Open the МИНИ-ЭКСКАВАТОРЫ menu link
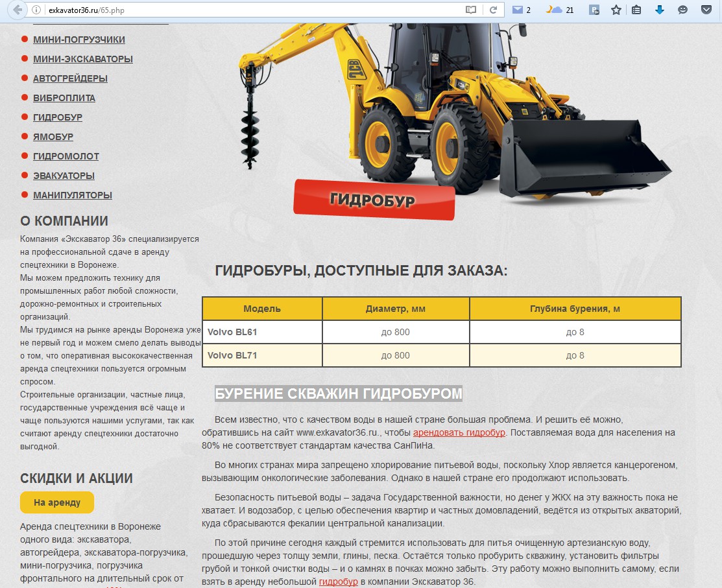 click(83, 59)
